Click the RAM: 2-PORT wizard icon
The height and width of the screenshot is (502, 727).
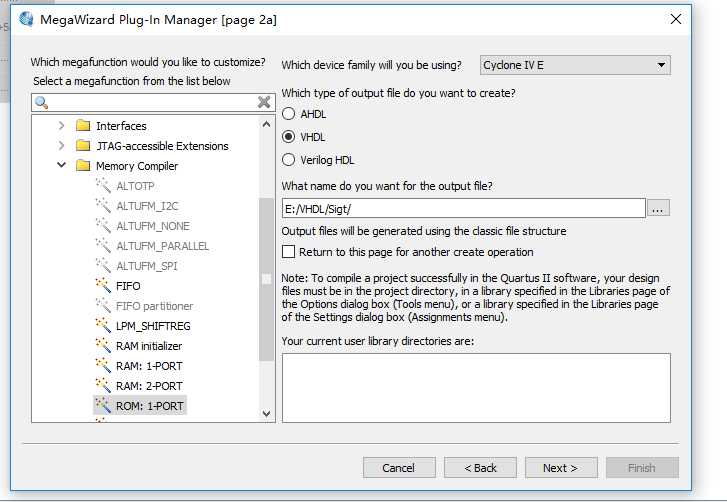click(x=103, y=385)
